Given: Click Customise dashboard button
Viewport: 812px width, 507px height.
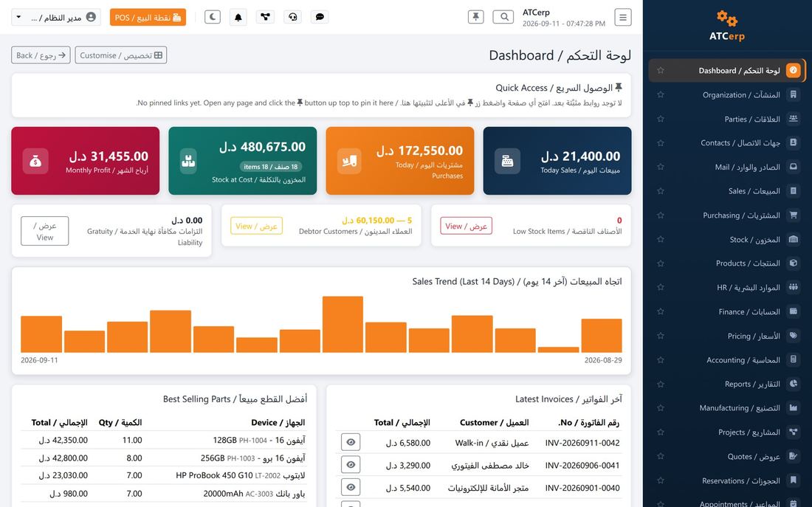Looking at the screenshot, I should click(x=120, y=55).
